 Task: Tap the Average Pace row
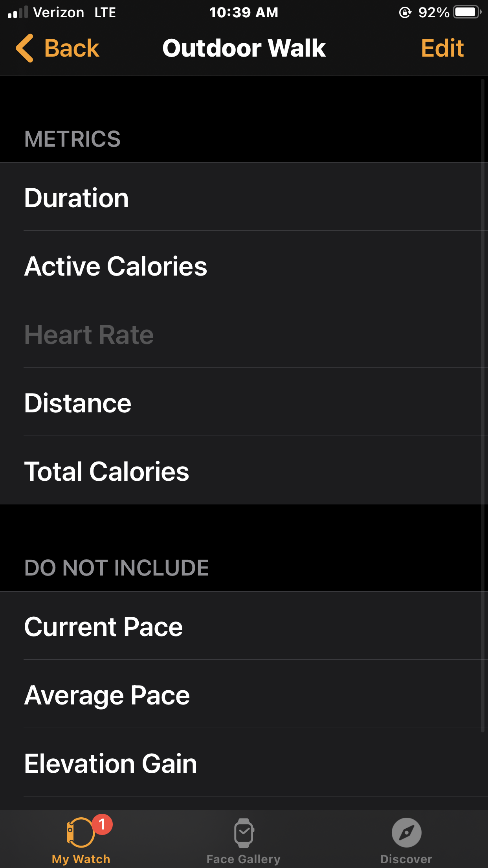click(244, 694)
